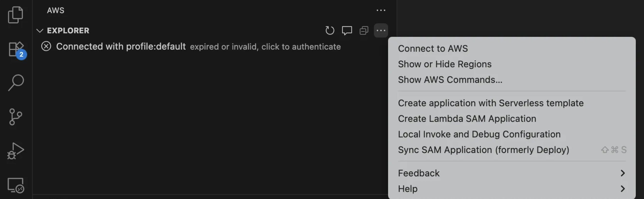
Task: Click the error icon next to profile:default
Action: pos(46,46)
